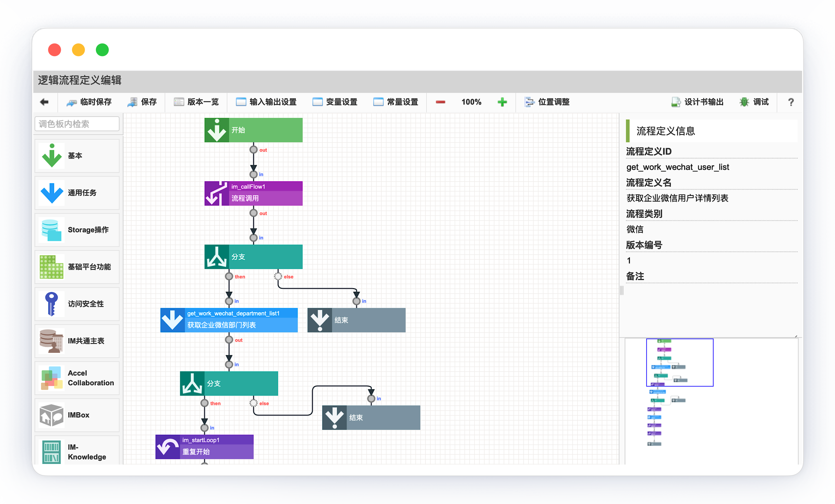The width and height of the screenshot is (835, 504).
Task: Select IMBox palette category
Action: coord(77,415)
